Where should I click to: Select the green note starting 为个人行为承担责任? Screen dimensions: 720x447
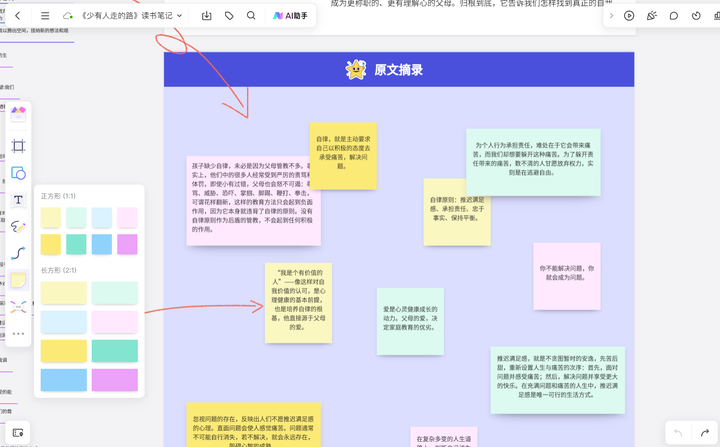click(533, 162)
